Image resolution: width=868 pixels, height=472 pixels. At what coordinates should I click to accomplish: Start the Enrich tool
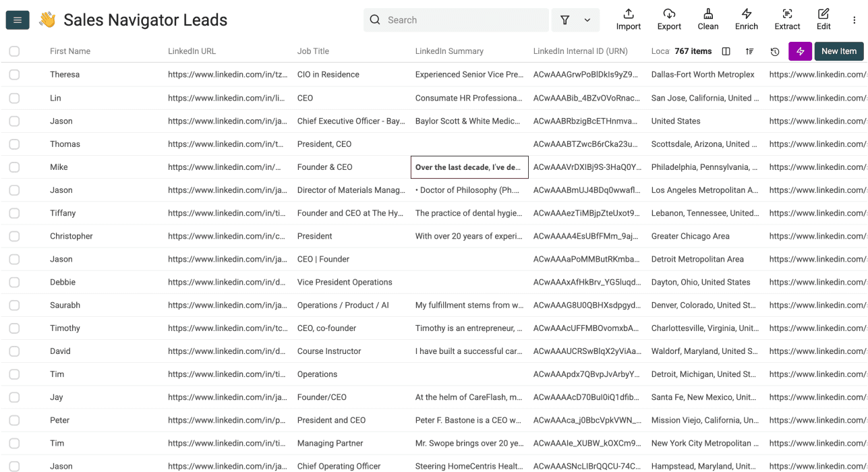746,19
